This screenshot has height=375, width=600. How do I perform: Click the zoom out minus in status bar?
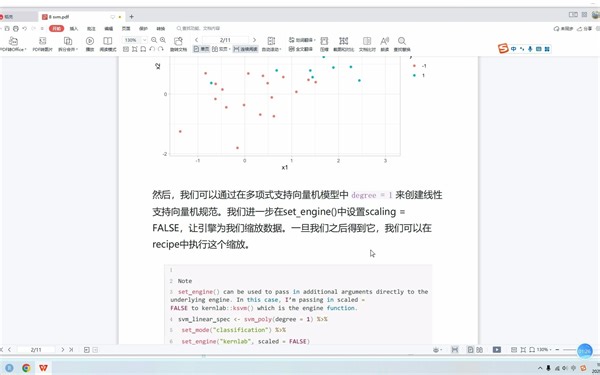[557, 350]
